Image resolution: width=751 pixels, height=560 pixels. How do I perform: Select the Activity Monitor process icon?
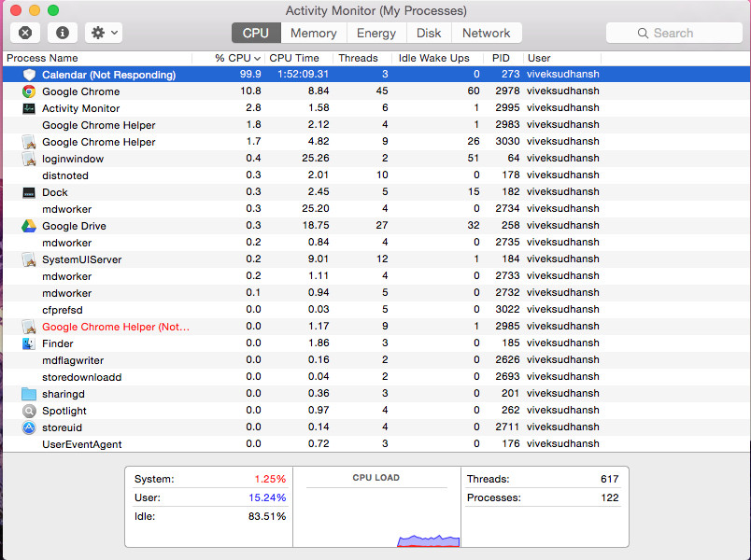click(29, 108)
